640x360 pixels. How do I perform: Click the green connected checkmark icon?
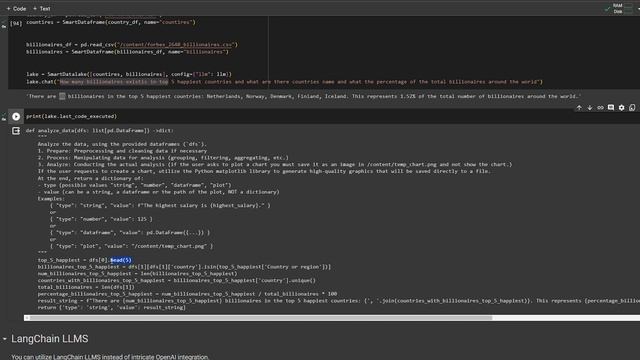607,9
